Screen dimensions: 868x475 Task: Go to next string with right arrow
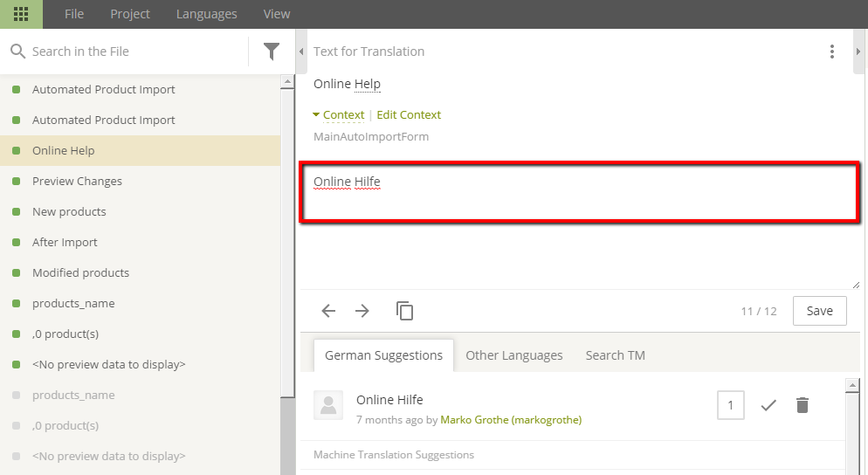coord(362,311)
